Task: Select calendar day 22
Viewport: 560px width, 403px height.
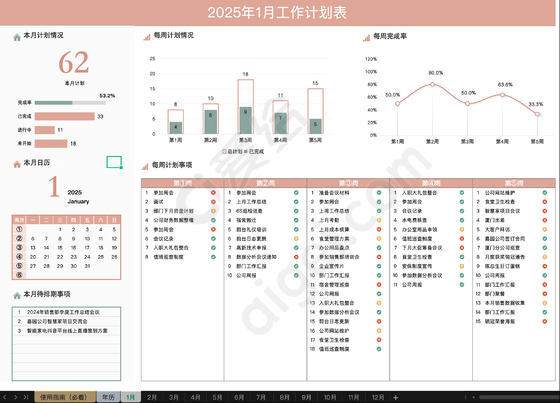Action: click(60, 257)
